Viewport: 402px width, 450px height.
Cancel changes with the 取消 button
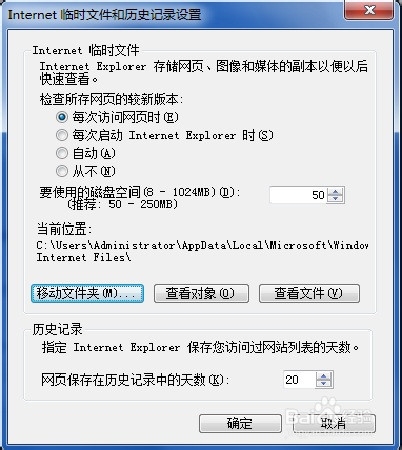(334, 423)
